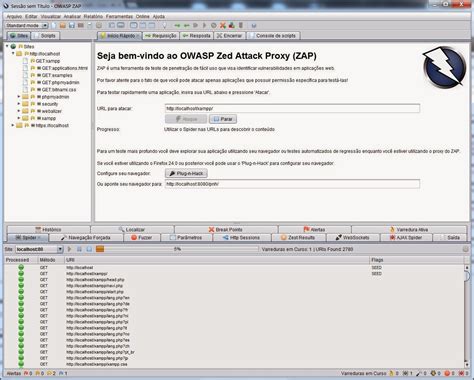This screenshot has width=474, height=380.
Task: Expand the https://localhost tree node
Action: (13, 125)
